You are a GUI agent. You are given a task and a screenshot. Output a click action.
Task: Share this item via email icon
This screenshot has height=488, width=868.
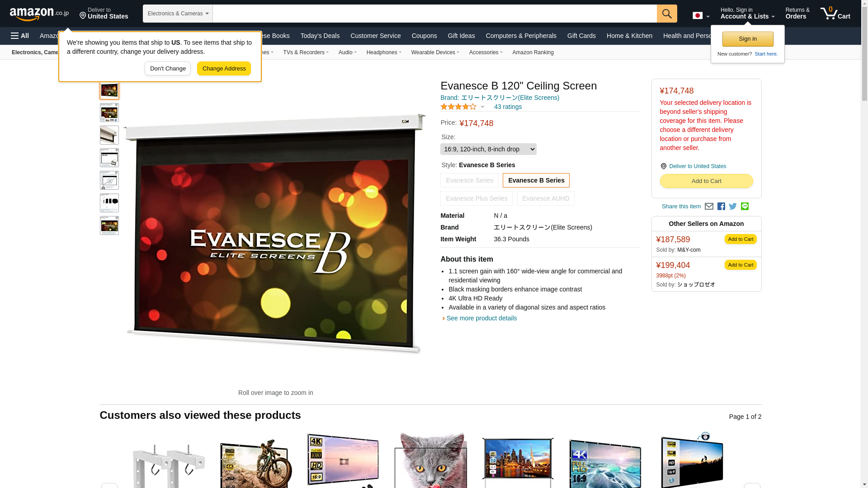(x=709, y=206)
